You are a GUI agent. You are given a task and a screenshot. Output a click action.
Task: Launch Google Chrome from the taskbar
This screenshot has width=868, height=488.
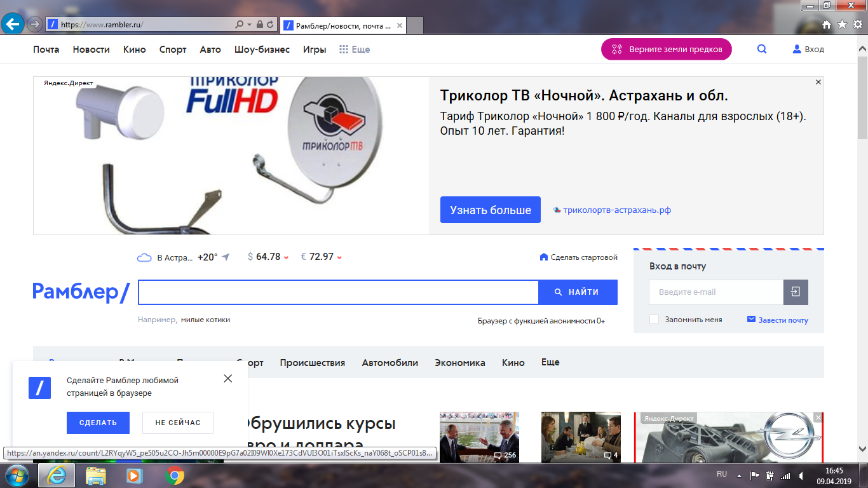tap(174, 475)
